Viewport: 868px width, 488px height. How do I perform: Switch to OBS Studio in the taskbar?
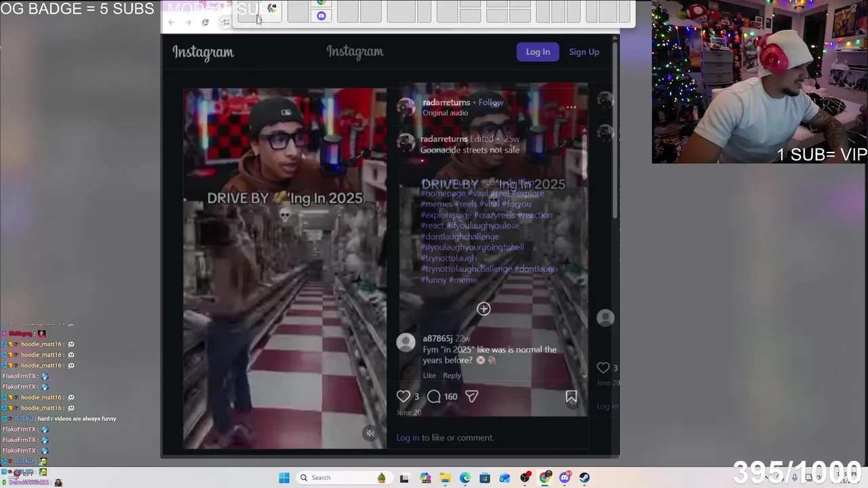tap(525, 478)
